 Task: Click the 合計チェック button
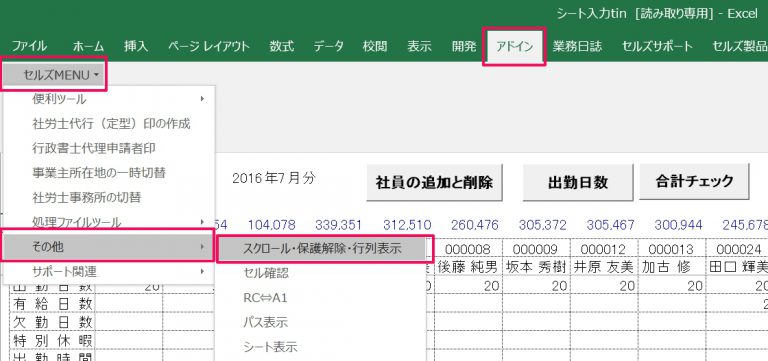pos(694,181)
